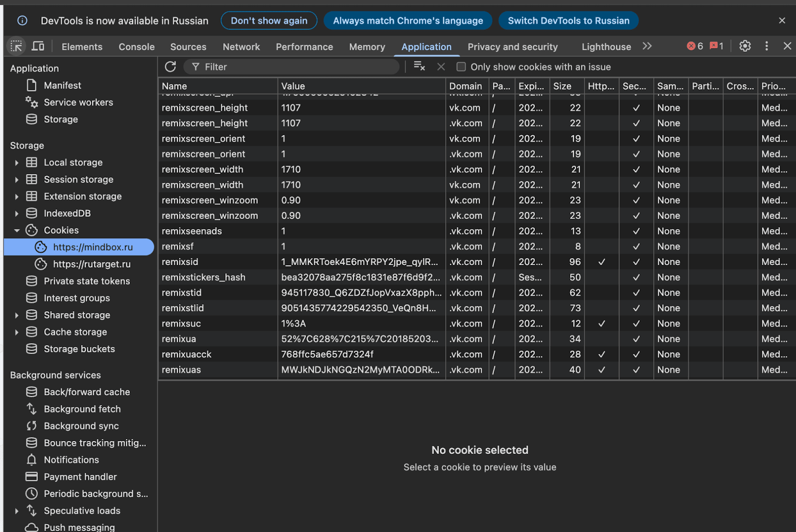Click the remixsuc value 1%3A cell
The image size is (796, 532).
point(361,324)
